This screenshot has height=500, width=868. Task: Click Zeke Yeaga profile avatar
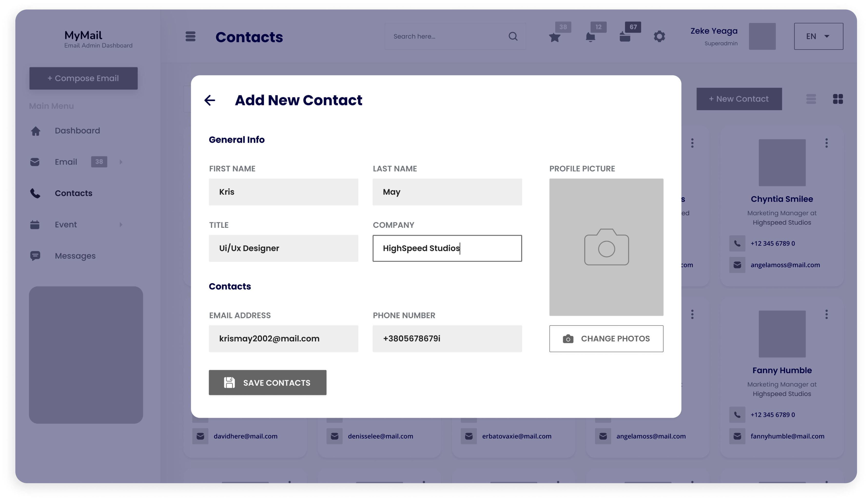pyautogui.click(x=762, y=36)
